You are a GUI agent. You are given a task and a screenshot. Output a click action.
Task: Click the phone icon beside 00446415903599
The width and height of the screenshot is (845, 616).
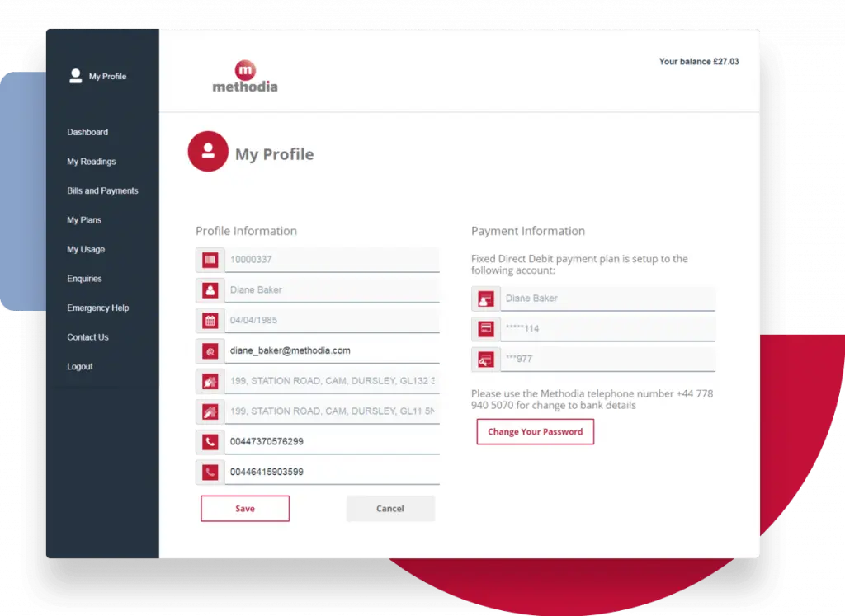(x=210, y=473)
